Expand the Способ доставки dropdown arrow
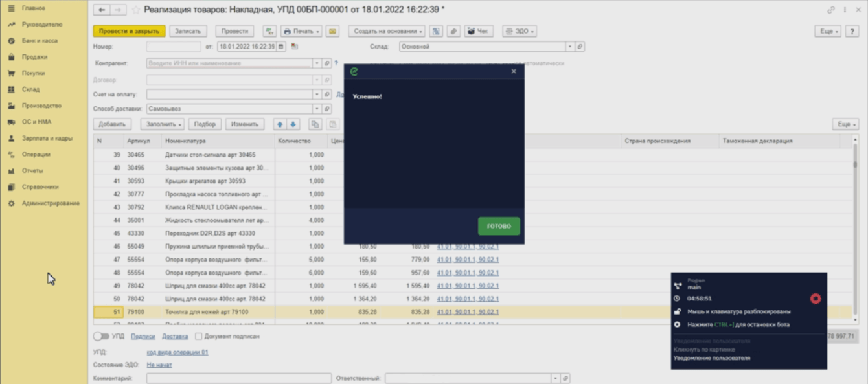This screenshot has height=384, width=868. [317, 109]
